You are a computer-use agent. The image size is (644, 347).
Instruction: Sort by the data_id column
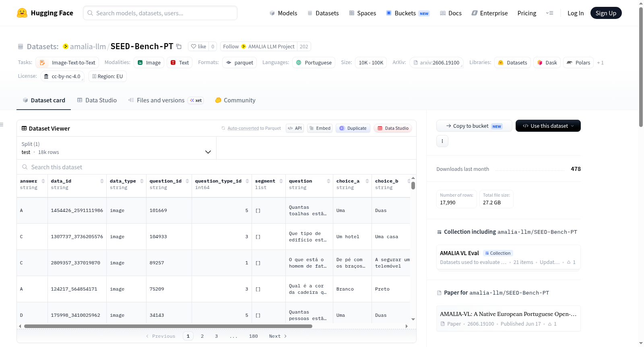(102, 181)
